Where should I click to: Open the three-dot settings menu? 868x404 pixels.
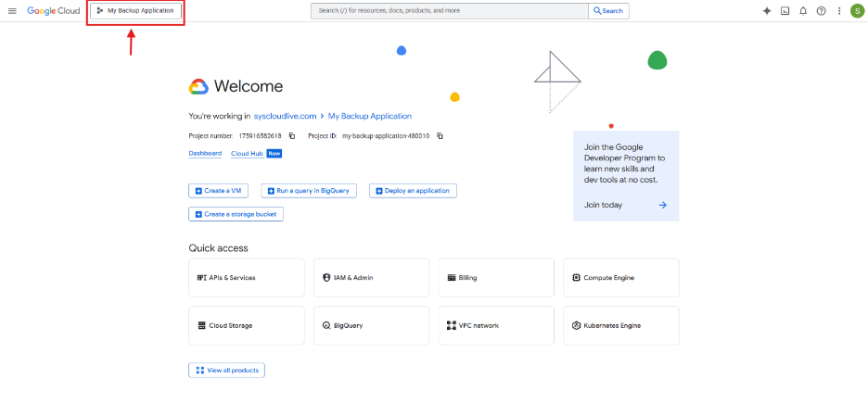pos(838,11)
